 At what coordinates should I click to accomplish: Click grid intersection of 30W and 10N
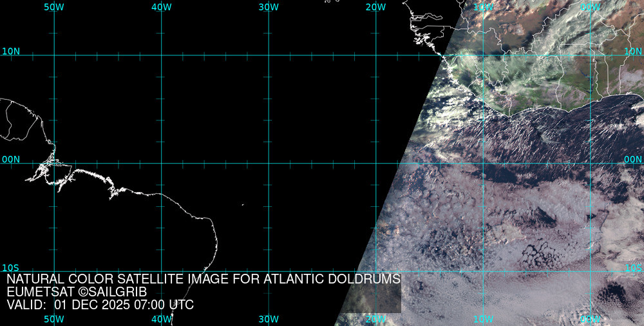click(269, 55)
